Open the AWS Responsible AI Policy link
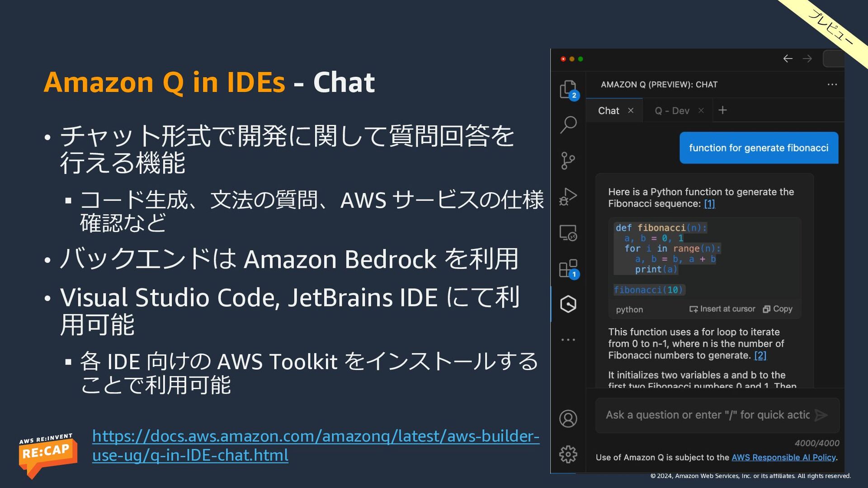This screenshot has width=868, height=488. [x=783, y=457]
